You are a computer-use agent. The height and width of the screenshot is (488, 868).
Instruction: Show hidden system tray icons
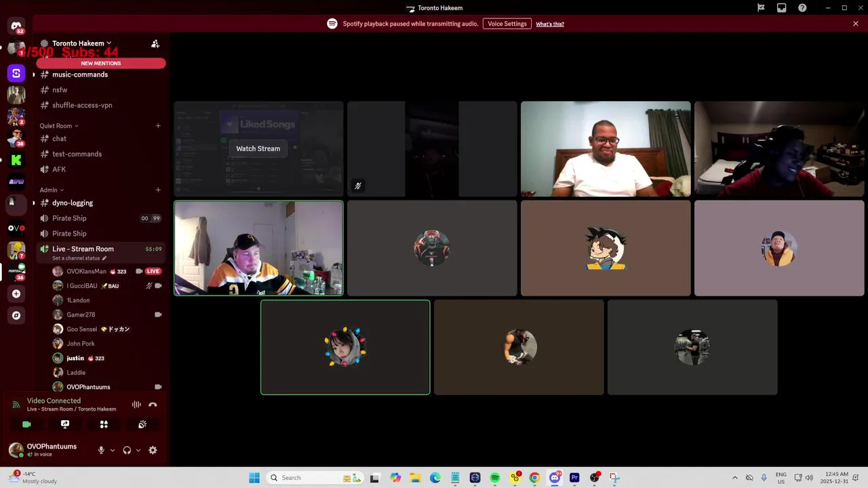734,478
